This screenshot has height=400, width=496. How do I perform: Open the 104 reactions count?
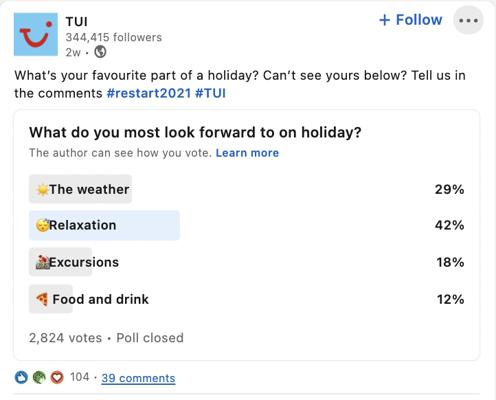(x=80, y=377)
